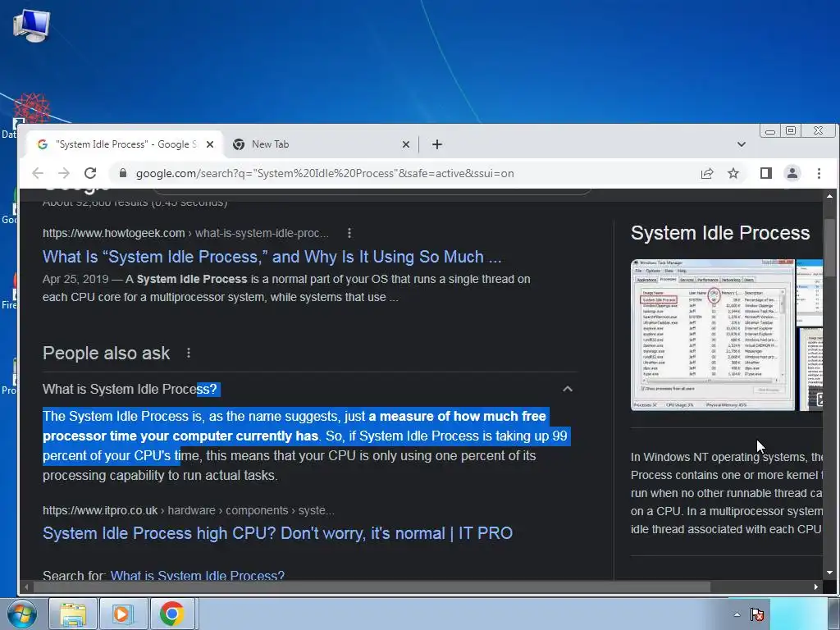Open the howtogeek result options menu
The height and width of the screenshot is (630, 840).
(349, 233)
